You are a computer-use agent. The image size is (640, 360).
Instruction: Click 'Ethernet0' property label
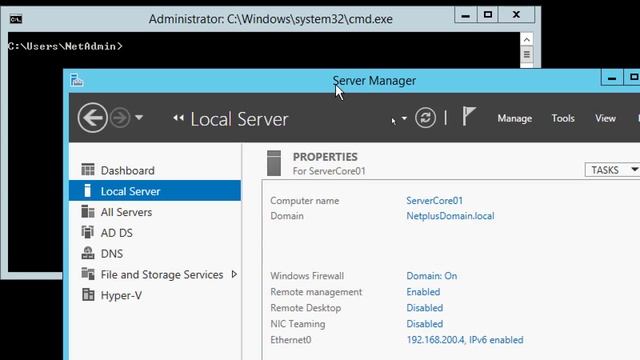[x=291, y=340]
